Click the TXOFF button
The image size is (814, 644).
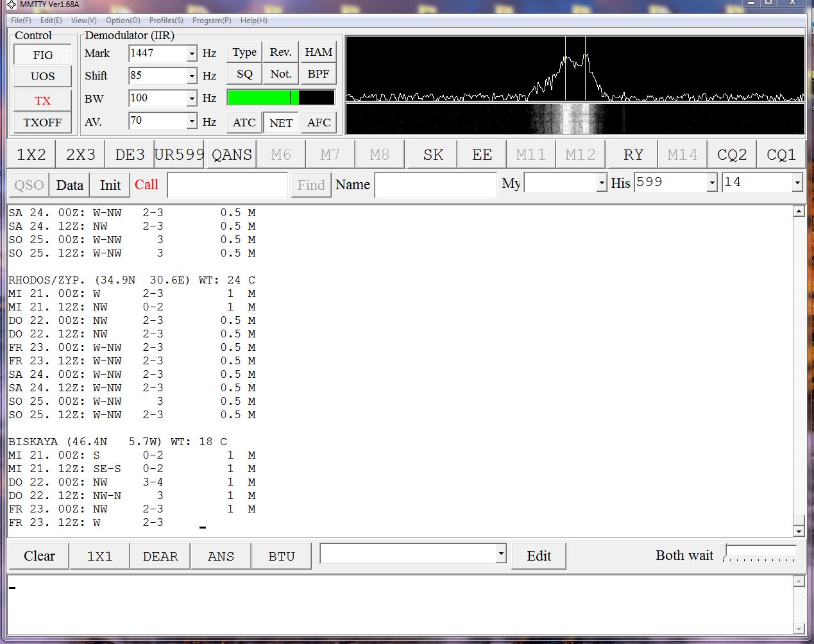[42, 122]
